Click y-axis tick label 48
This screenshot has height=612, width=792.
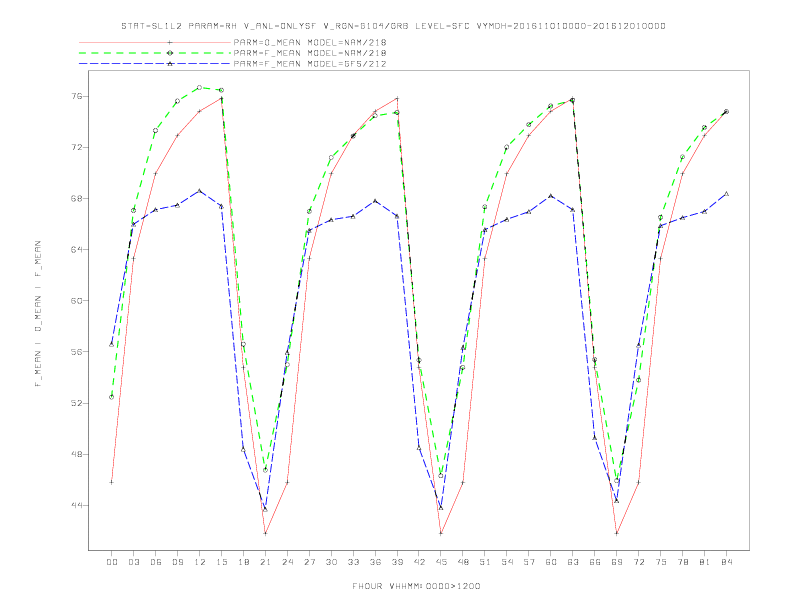77,454
